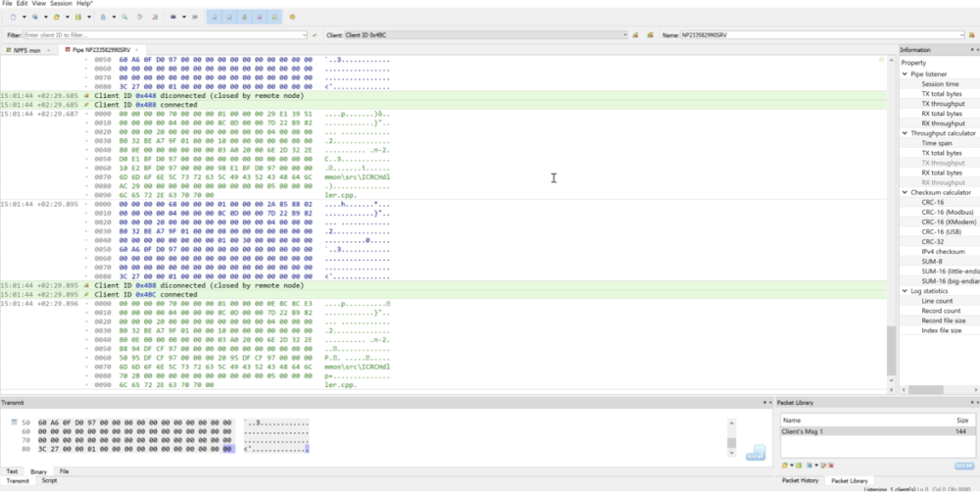
Task: Click the pin icon of Information panel
Action: pos(971,49)
